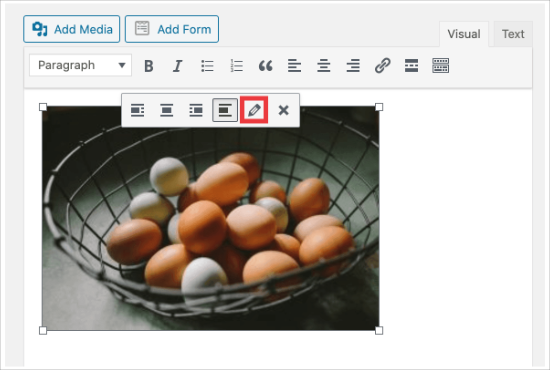The height and width of the screenshot is (370, 550).
Task: Align text left in main toolbar
Action: 295,66
